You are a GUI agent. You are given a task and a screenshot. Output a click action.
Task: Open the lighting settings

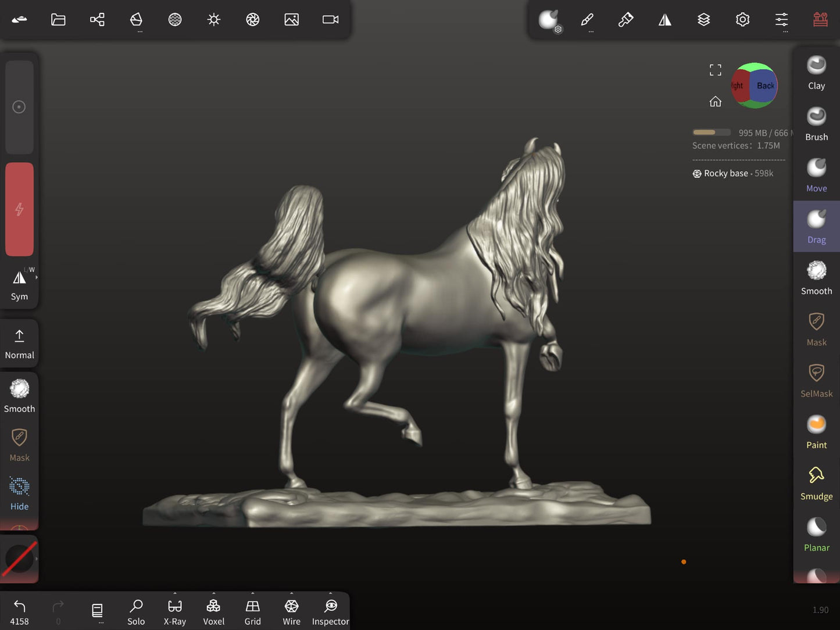coord(213,19)
